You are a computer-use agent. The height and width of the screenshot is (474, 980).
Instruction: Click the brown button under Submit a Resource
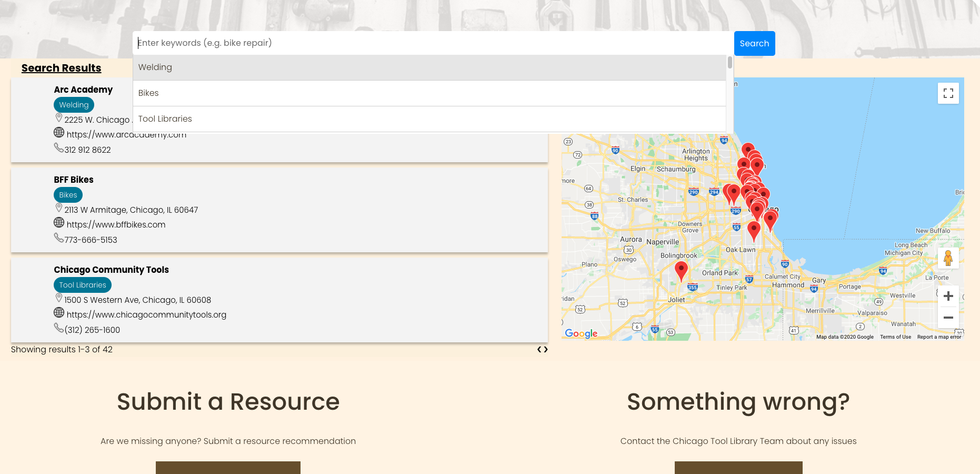[228, 468]
